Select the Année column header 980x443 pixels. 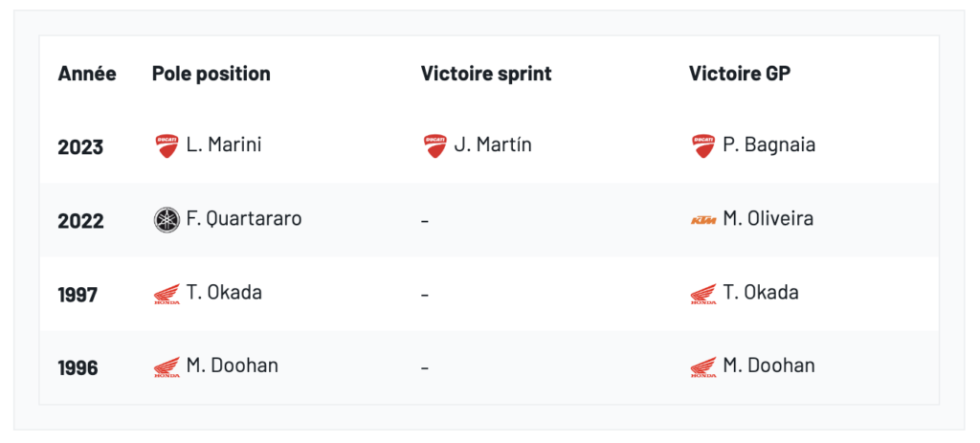click(x=87, y=74)
